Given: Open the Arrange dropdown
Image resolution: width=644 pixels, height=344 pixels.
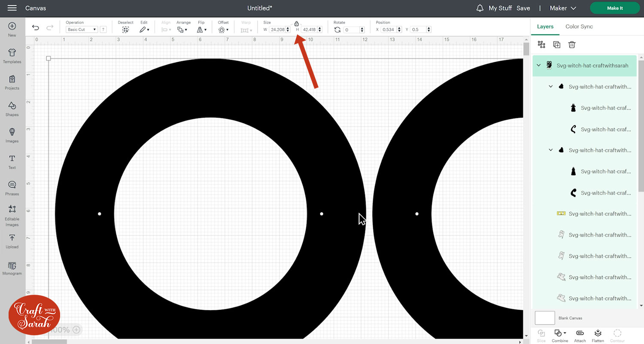Looking at the screenshot, I should [182, 30].
